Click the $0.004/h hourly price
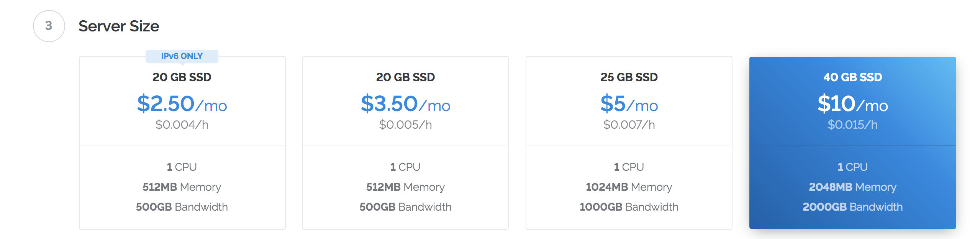Screen dimensions: 980x239 (x=182, y=124)
